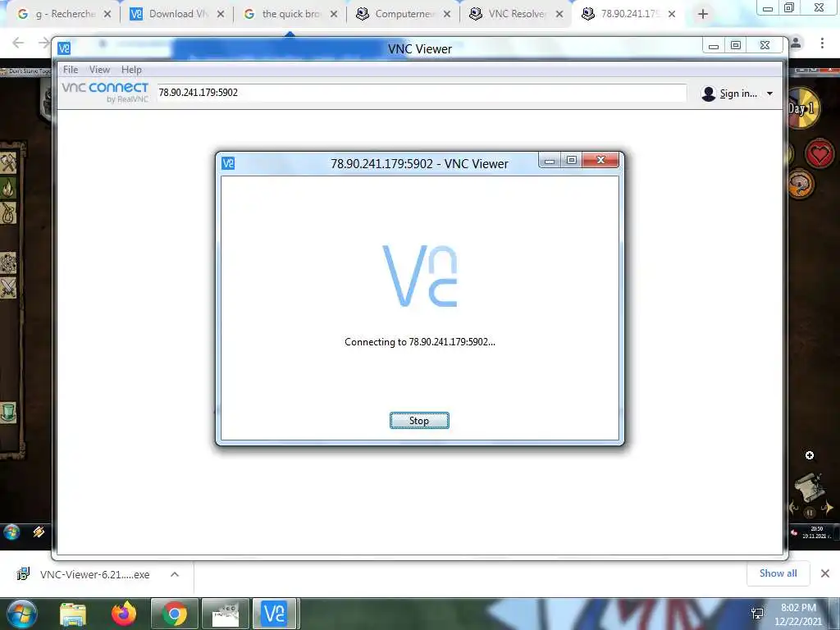Switch to 'the quick bro' browser tab
Viewport: 840px width, 630px height.
pyautogui.click(x=291, y=14)
